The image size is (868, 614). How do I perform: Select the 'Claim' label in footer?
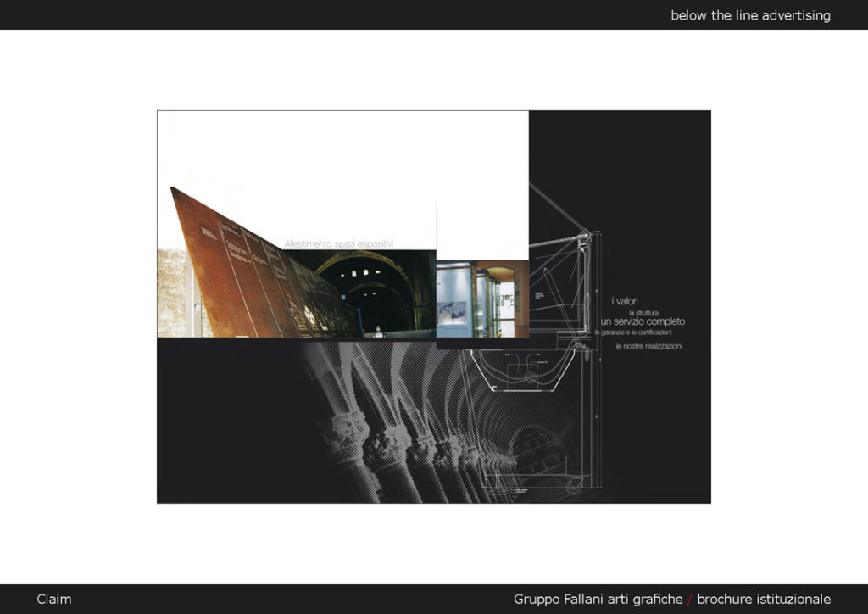pyautogui.click(x=54, y=599)
